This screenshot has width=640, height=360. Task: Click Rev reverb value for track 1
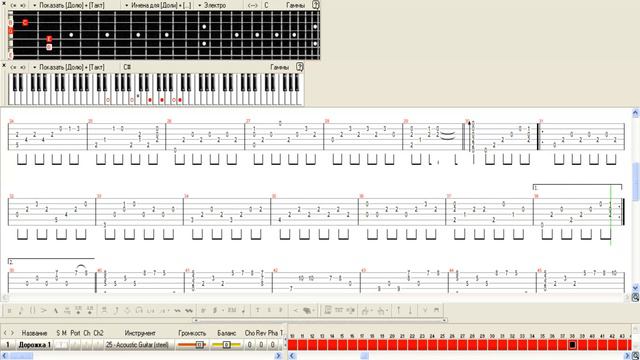point(261,345)
